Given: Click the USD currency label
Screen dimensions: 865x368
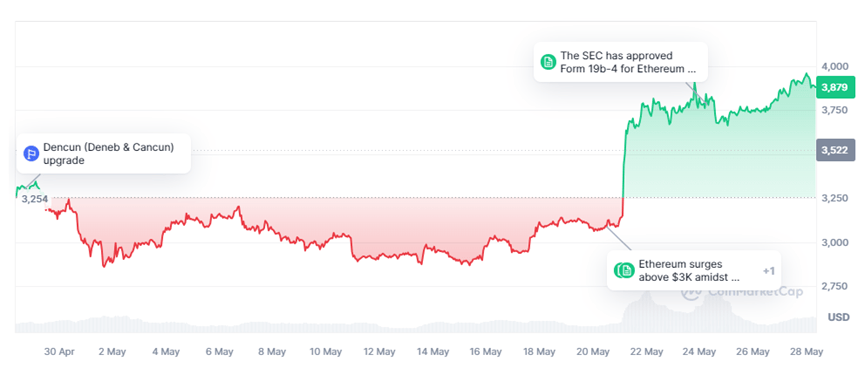Looking at the screenshot, I should [x=839, y=317].
